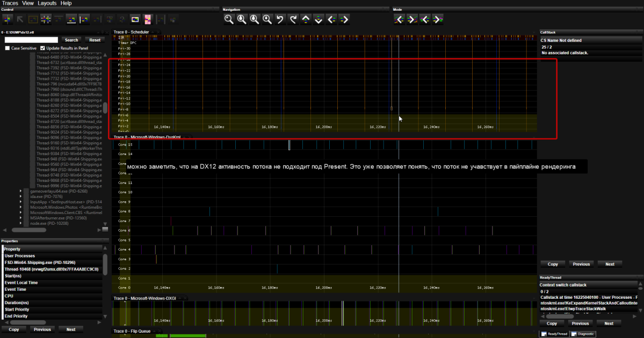Click the undo arrow in Navigation toolbar

pos(280,19)
